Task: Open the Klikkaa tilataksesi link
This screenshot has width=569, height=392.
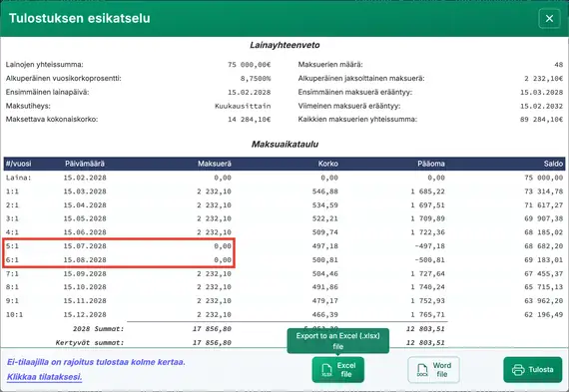Action: pyautogui.click(x=44, y=377)
